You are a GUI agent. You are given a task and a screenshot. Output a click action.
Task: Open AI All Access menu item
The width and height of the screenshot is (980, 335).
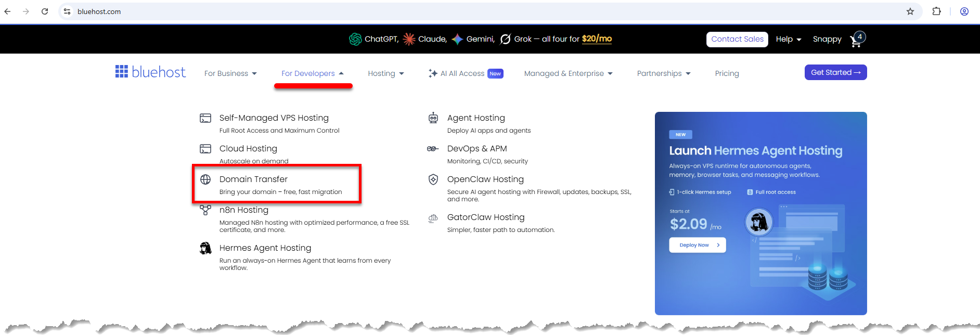click(x=462, y=73)
